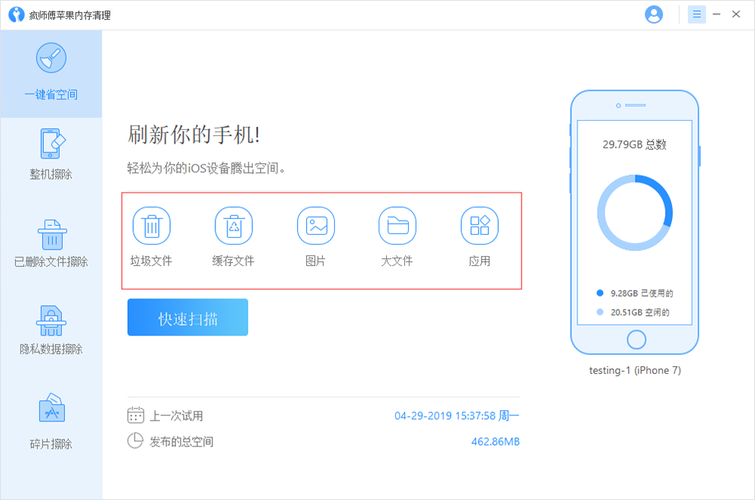Click the pie chart icon beside 发布的总空间
This screenshot has height=500, width=755.
pyautogui.click(x=135, y=441)
